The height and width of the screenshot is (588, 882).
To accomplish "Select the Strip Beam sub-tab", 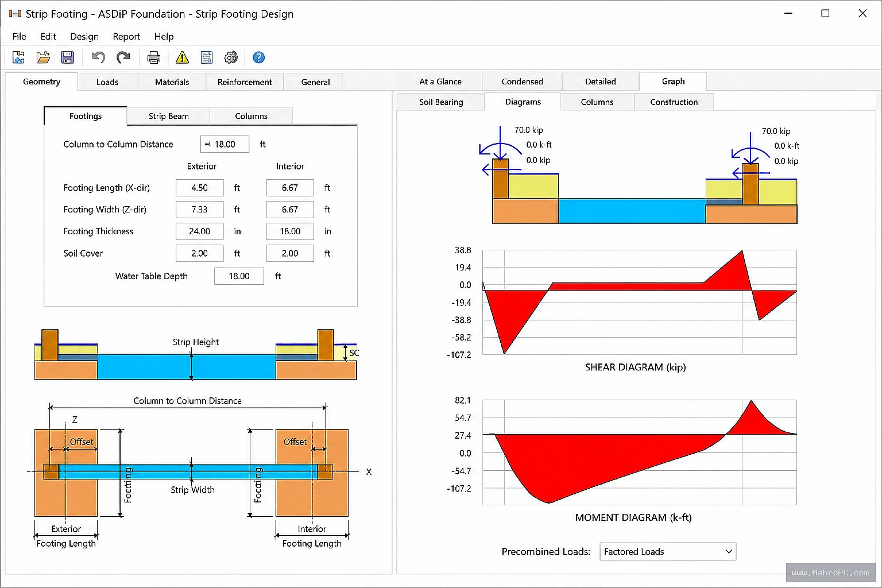I will click(x=169, y=116).
